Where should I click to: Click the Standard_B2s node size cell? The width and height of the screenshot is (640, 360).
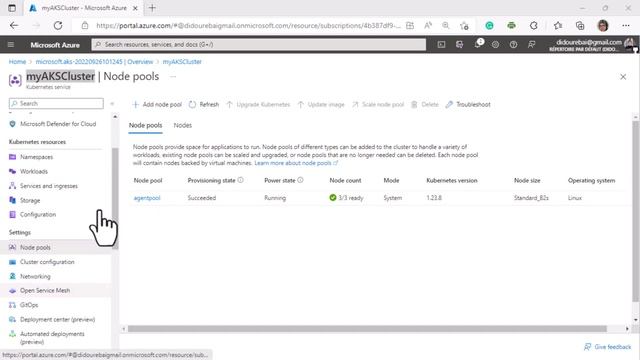(x=531, y=198)
